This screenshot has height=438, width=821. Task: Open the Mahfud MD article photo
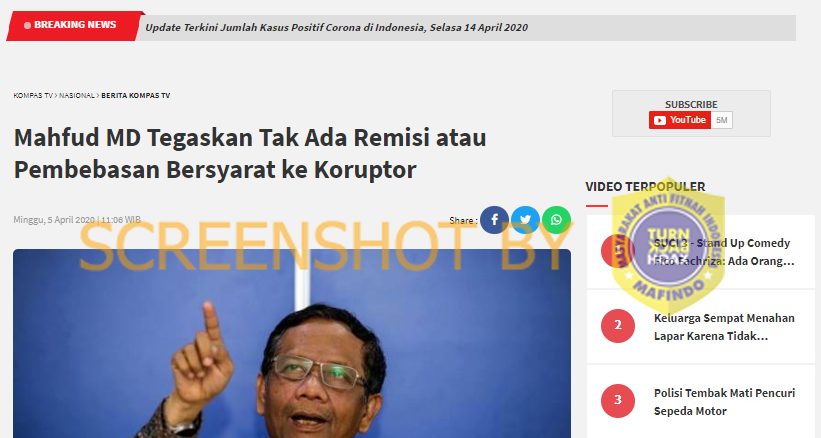point(292,343)
